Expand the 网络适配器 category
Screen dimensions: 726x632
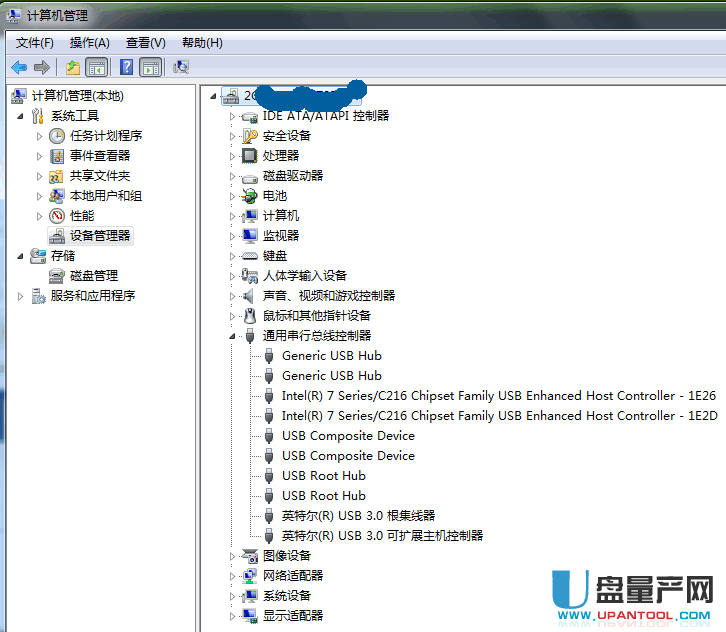(x=233, y=576)
